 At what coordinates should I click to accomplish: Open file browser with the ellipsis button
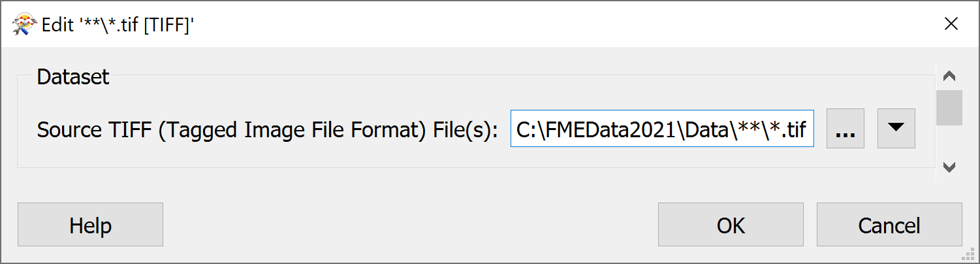point(845,129)
